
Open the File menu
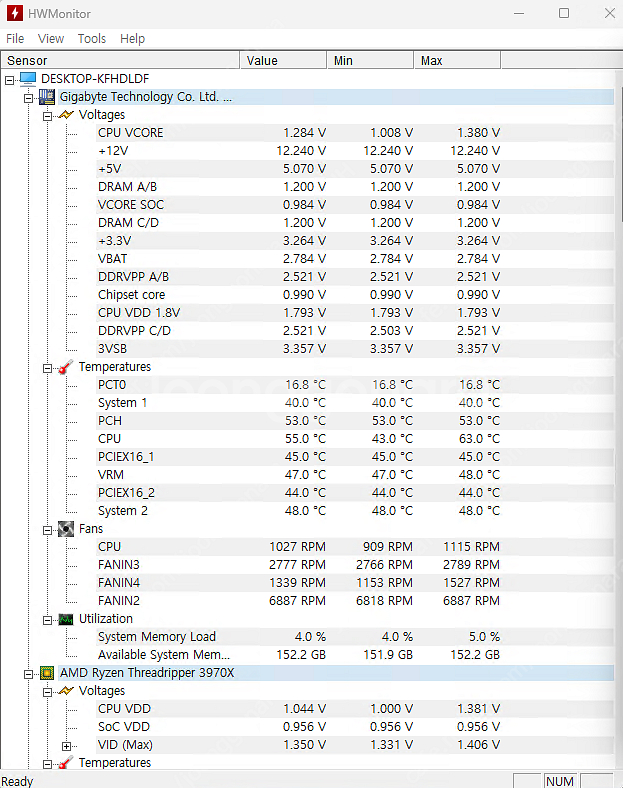(x=15, y=39)
